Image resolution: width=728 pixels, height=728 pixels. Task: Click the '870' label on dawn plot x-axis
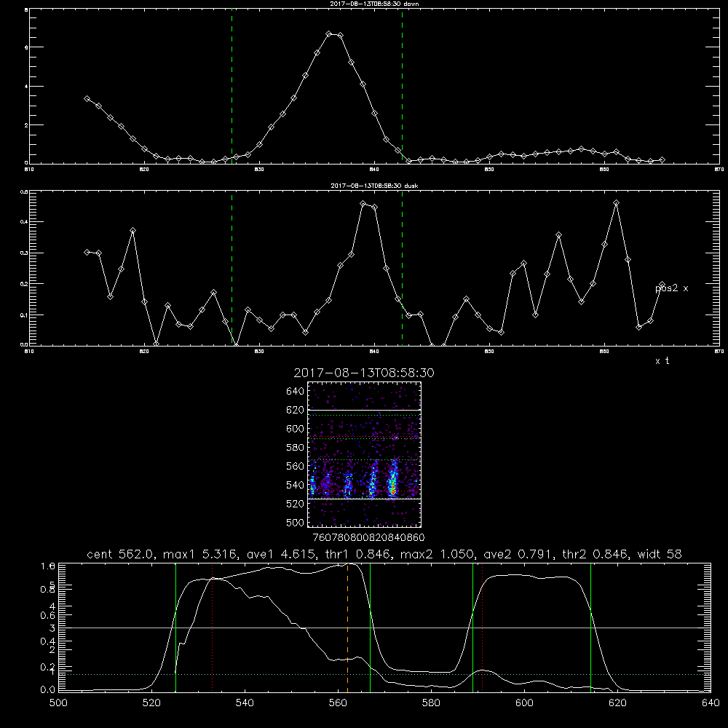point(719,170)
